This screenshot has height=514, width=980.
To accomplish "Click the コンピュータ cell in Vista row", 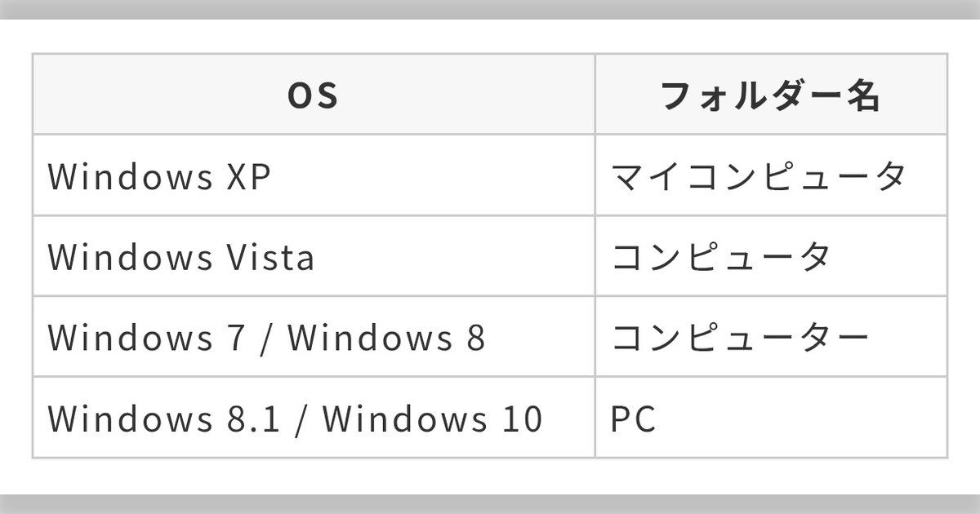I will click(721, 257).
